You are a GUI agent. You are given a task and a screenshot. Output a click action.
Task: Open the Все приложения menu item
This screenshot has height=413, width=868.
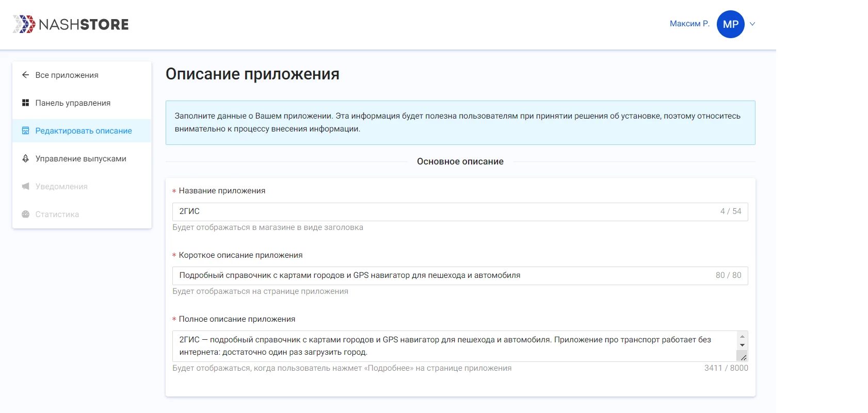click(82, 75)
